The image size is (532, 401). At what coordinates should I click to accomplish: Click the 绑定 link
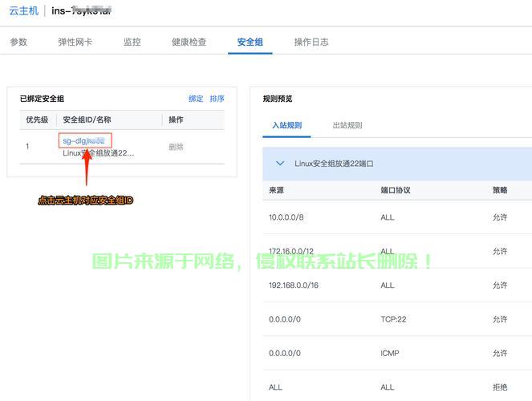click(196, 99)
